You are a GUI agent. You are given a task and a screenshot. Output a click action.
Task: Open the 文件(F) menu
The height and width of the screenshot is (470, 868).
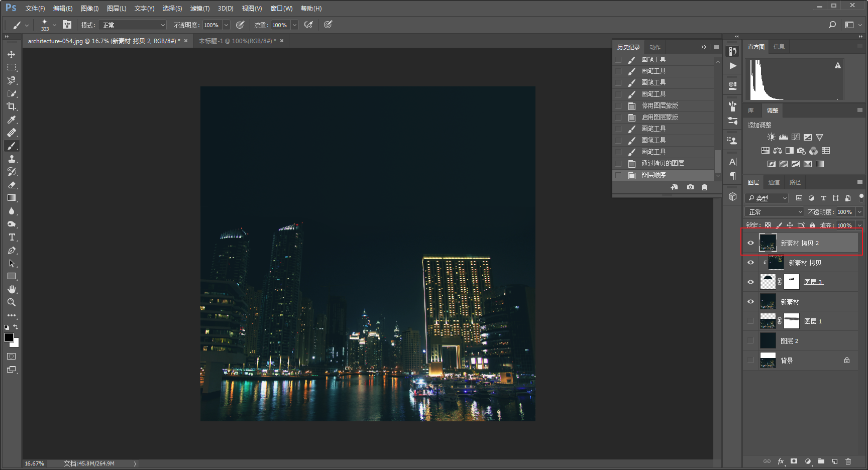(35, 9)
